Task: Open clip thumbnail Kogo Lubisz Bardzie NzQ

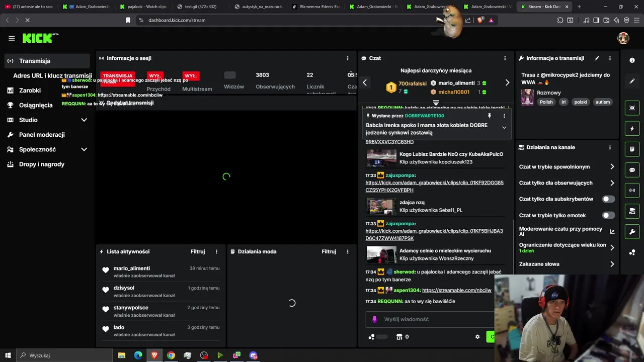Action: click(x=381, y=158)
